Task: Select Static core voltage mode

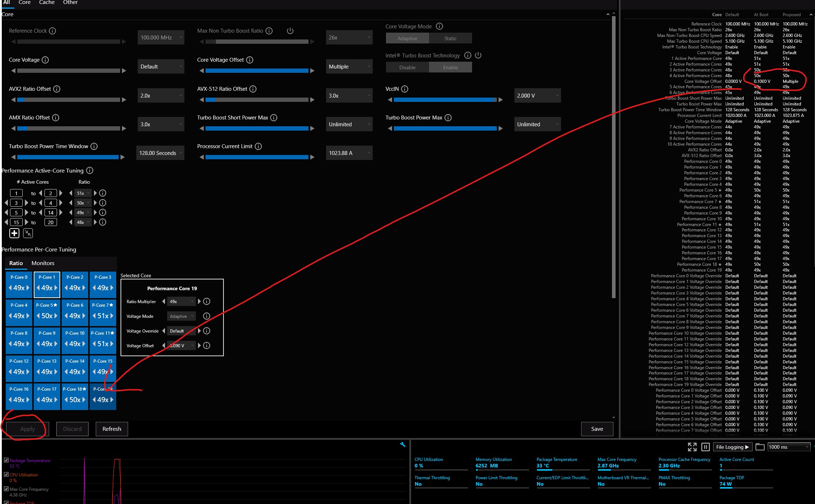Action: [450, 38]
